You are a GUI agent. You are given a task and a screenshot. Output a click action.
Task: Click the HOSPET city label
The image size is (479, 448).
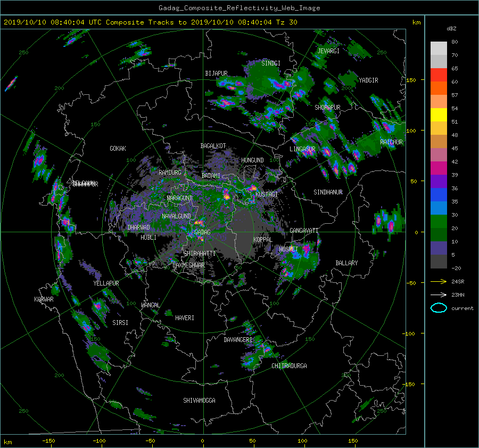288,249
